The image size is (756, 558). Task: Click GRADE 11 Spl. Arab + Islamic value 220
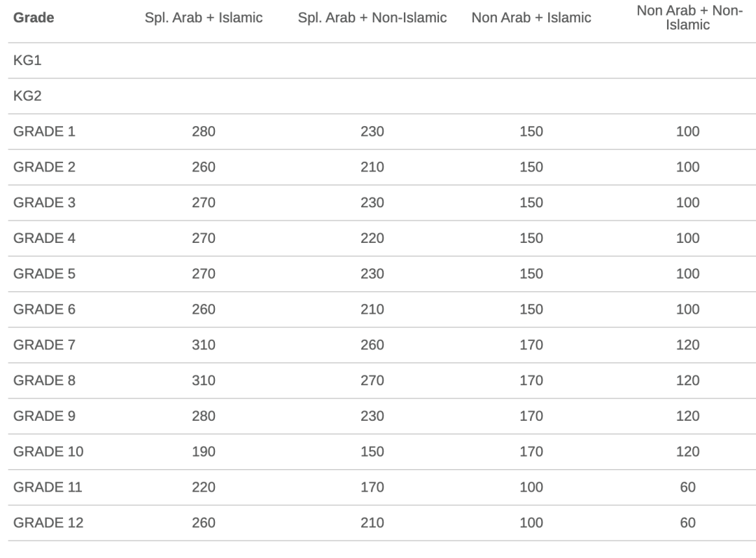(204, 487)
